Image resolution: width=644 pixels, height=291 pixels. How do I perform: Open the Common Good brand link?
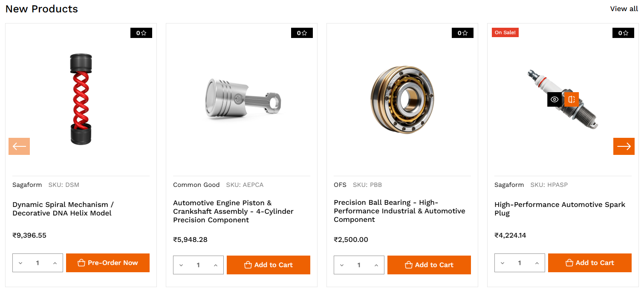(196, 185)
